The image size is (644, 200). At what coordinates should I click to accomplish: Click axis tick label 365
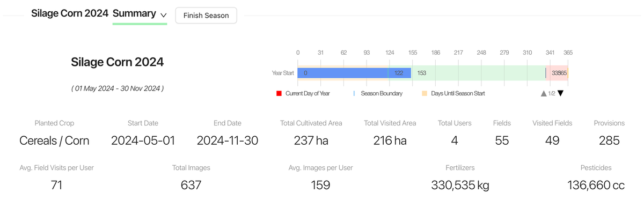pyautogui.click(x=568, y=53)
